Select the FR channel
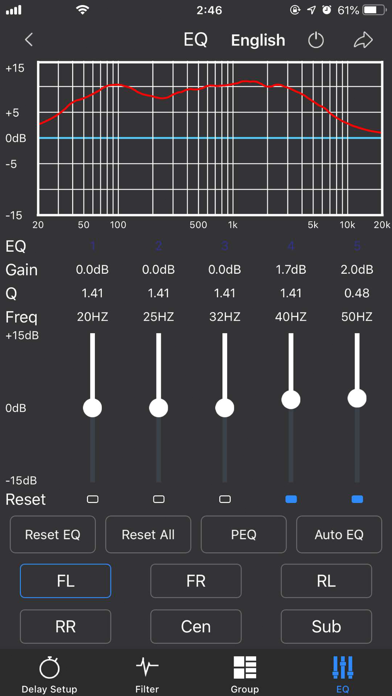The image size is (392, 696). pos(196,581)
